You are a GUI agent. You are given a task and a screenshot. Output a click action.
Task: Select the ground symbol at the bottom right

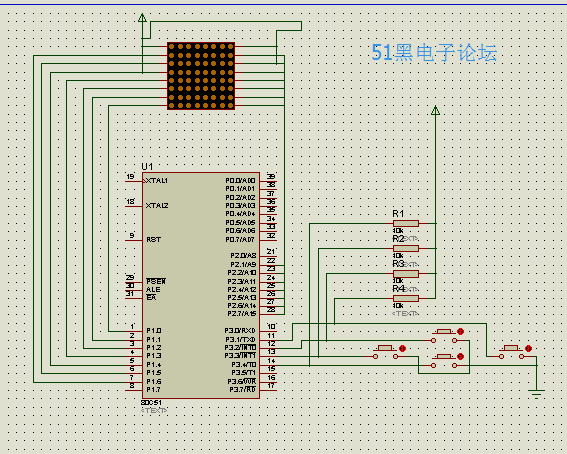click(536, 393)
